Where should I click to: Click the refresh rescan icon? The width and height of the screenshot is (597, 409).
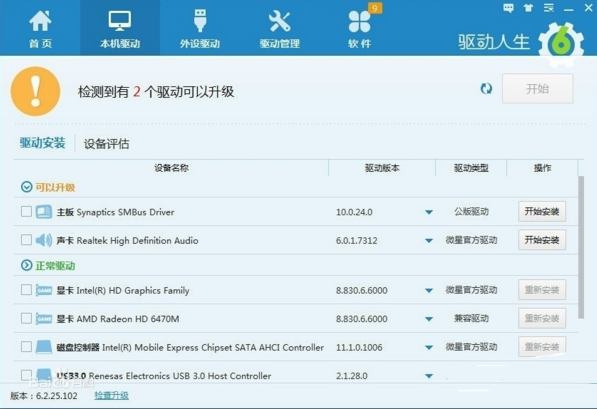[486, 88]
